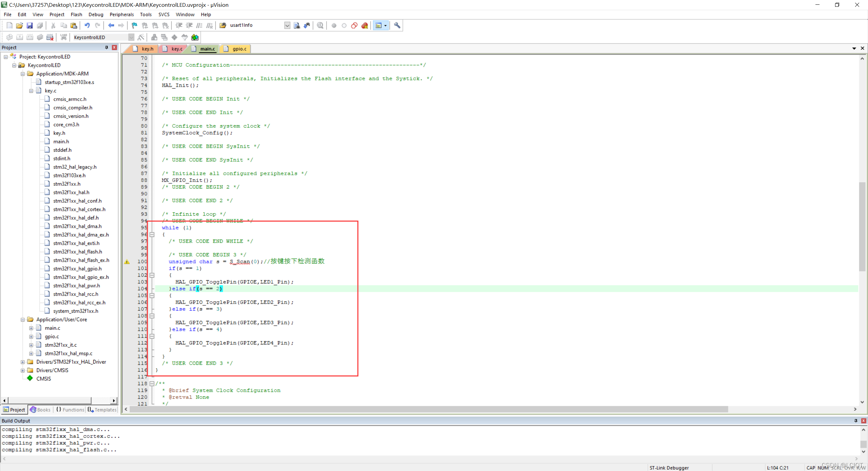Open the usart1Info find dropdown
The height and width of the screenshot is (471, 868).
pyautogui.click(x=287, y=25)
